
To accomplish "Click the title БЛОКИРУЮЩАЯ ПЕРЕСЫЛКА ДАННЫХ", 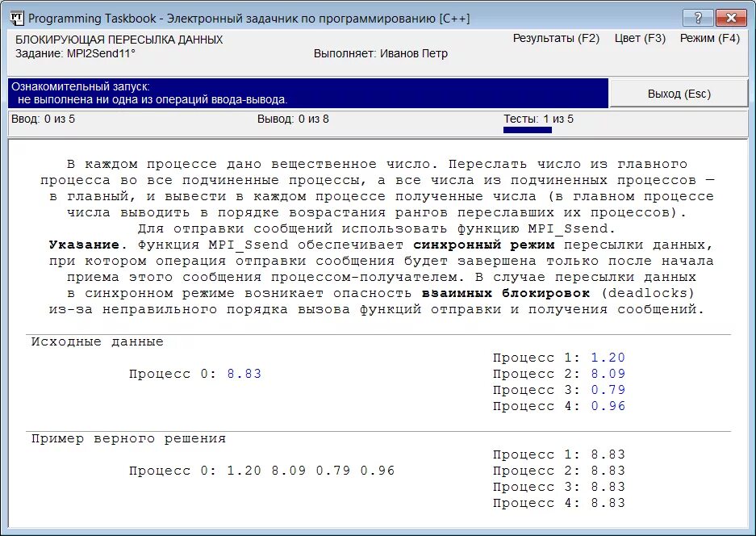I will pos(119,39).
